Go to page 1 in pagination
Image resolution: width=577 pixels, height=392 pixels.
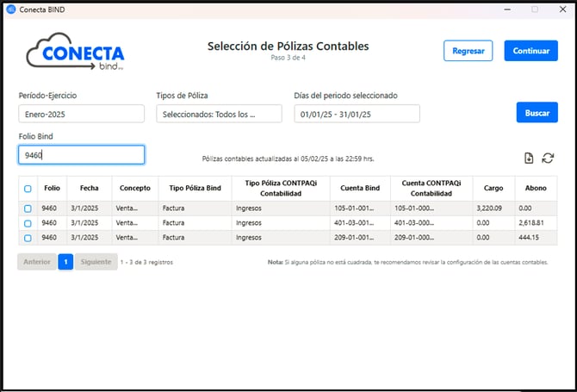point(65,262)
